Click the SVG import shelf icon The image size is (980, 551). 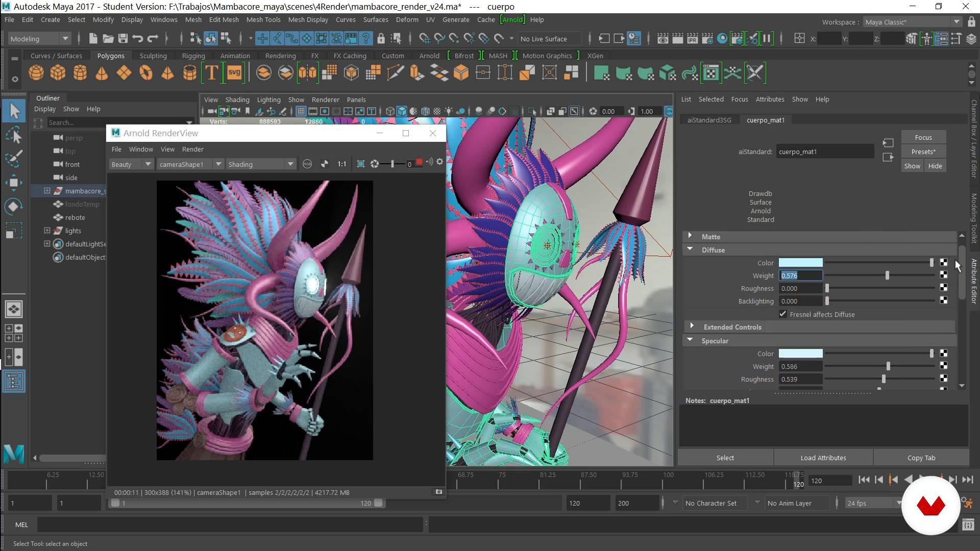234,73
